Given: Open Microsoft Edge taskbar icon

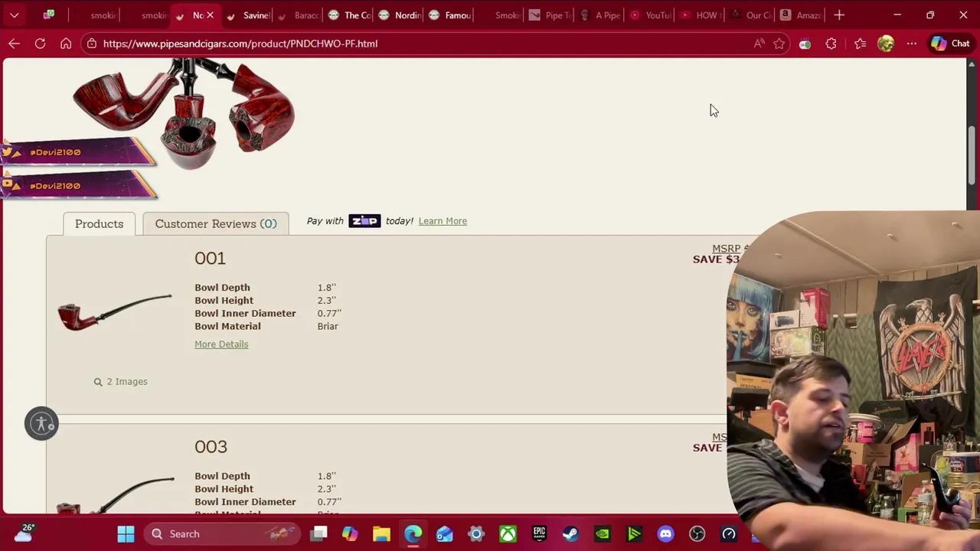Looking at the screenshot, I should [413, 533].
